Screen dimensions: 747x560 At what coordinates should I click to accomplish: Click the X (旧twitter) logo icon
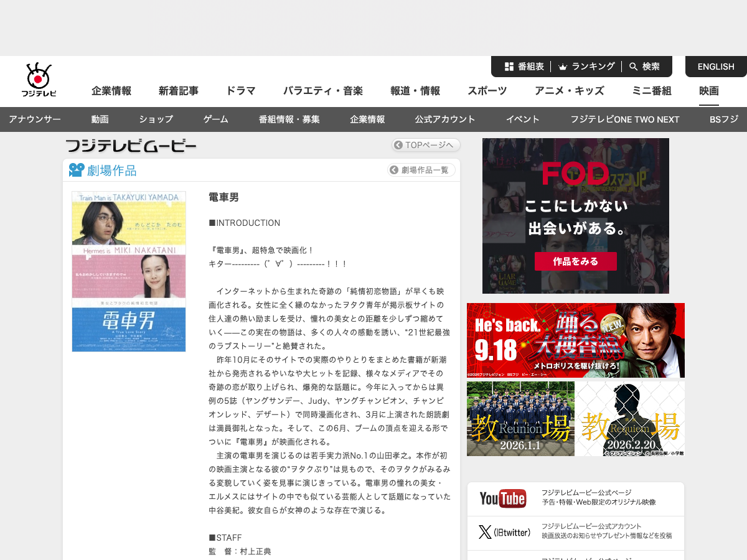pos(504,533)
